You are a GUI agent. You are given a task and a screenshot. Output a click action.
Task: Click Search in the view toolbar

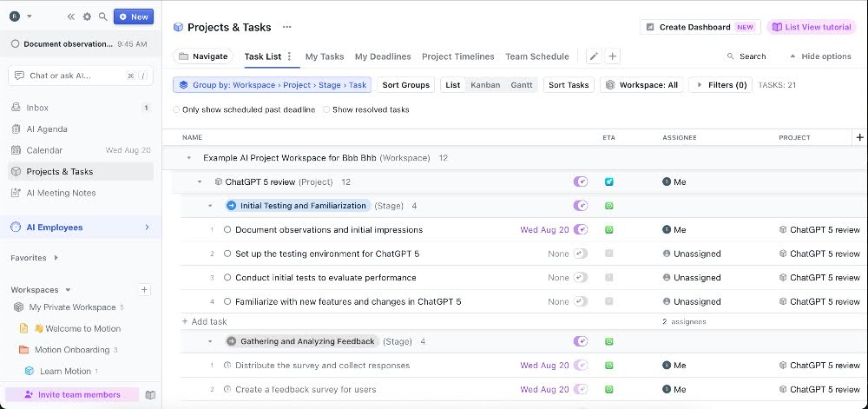point(746,56)
